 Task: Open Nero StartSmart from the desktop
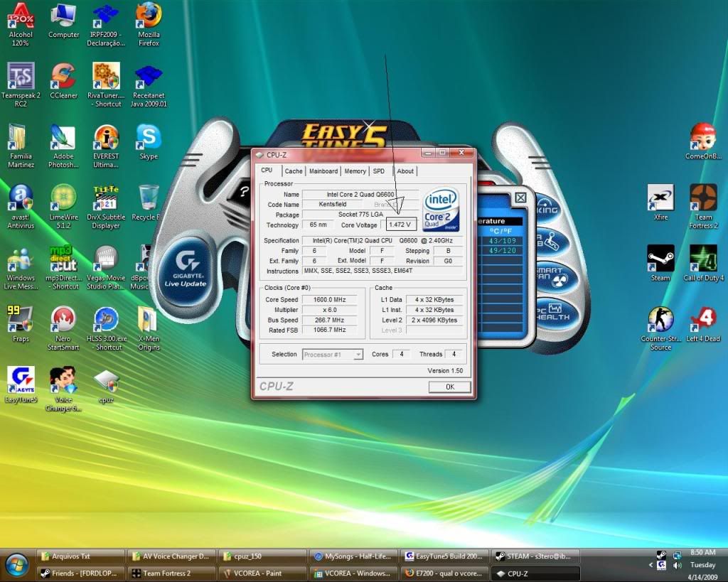(63, 328)
